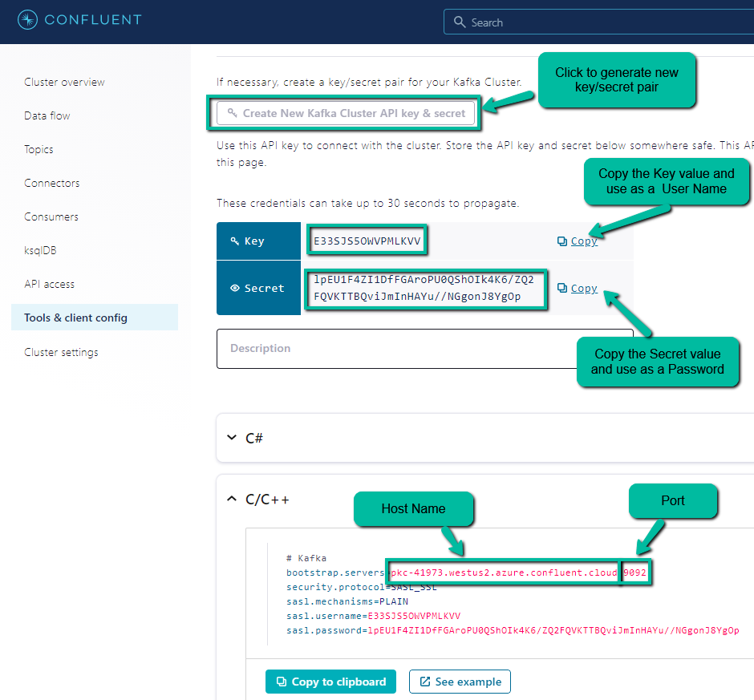Open Cluster settings page
The image size is (754, 700).
coord(61,353)
